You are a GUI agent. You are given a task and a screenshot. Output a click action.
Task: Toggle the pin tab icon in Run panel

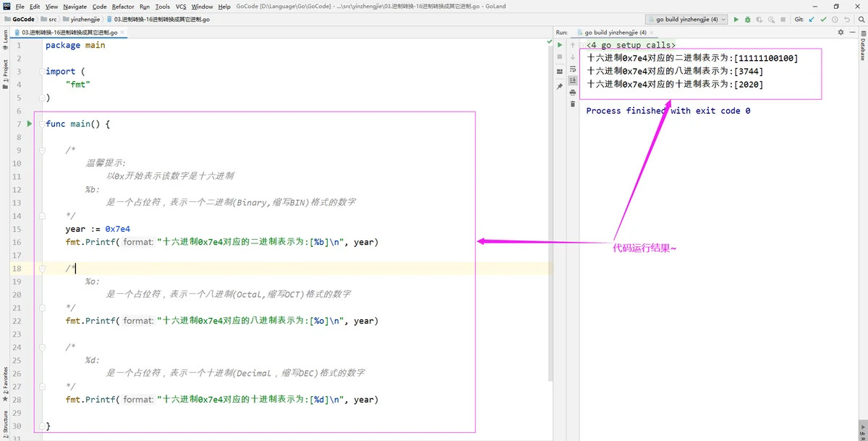pyautogui.click(x=560, y=86)
